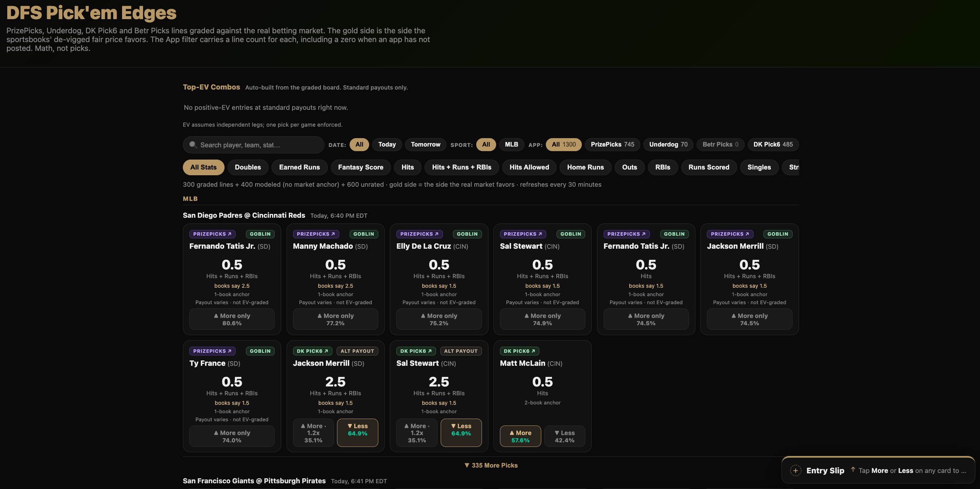
Task: Click Goblin badge on Ty France card
Action: [x=260, y=351]
